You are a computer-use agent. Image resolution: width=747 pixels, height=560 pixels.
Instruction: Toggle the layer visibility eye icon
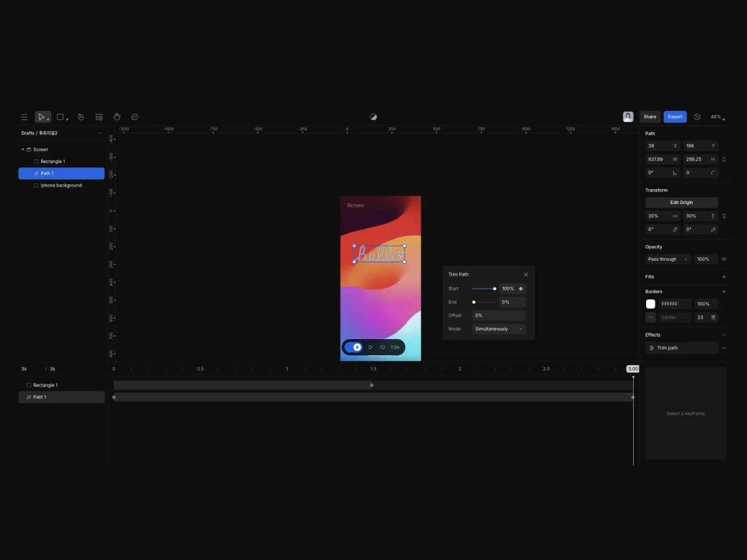pos(724,259)
